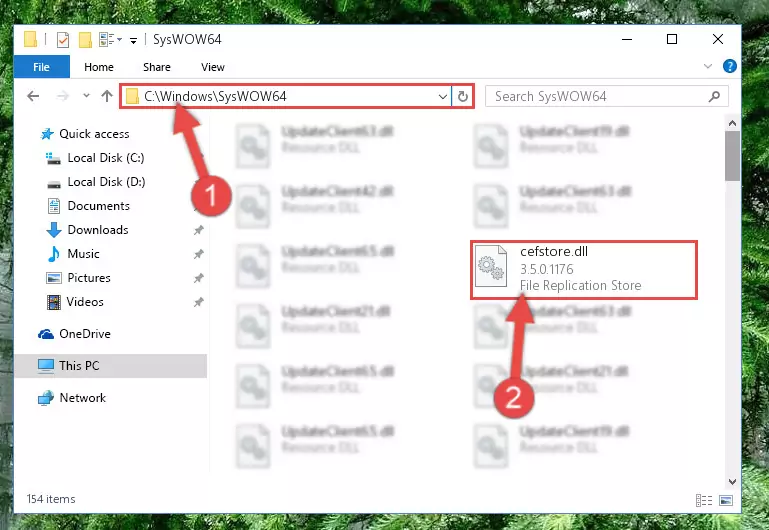Open the Recent locations dropdown
The image size is (769, 530).
pyautogui.click(x=86, y=96)
